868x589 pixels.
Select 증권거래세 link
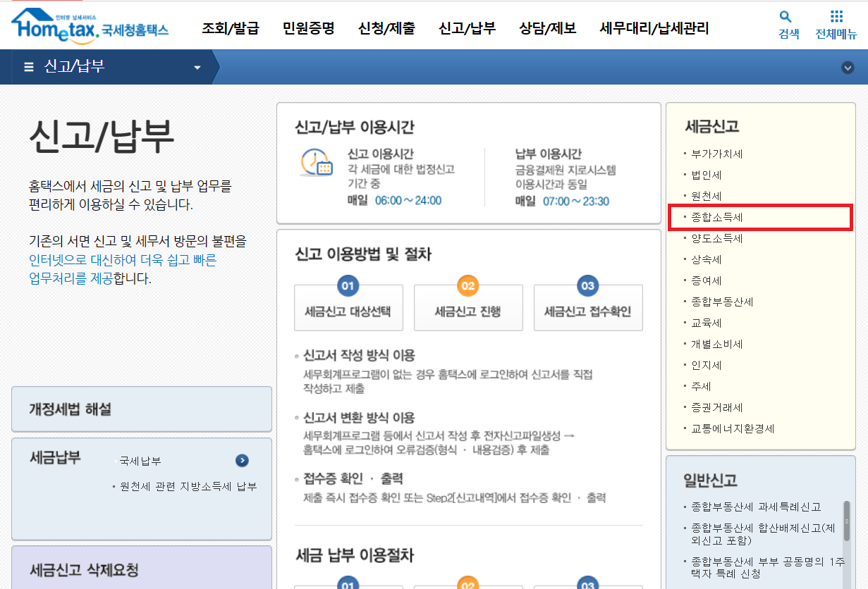pyautogui.click(x=717, y=407)
